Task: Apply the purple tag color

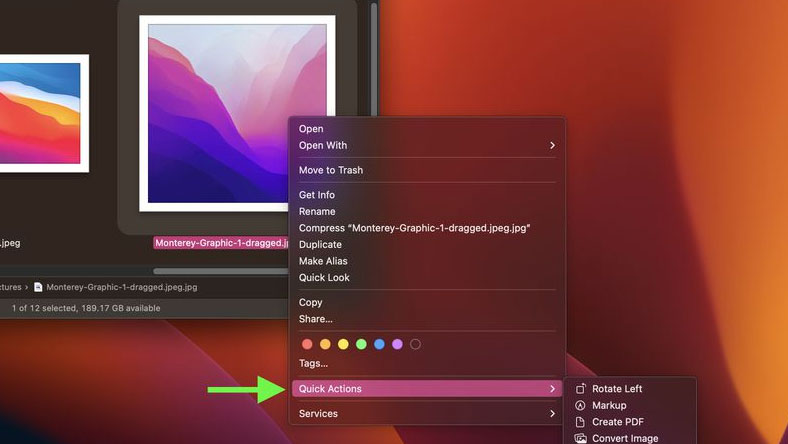Action: (398, 344)
